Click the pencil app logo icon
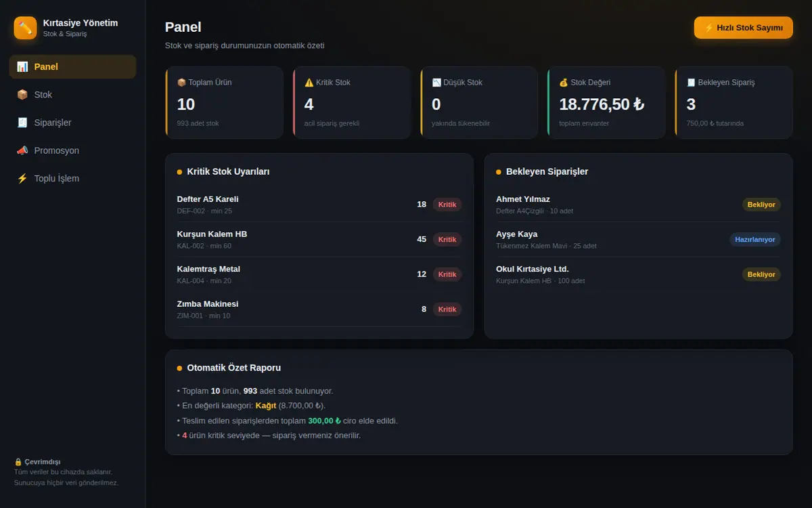The image size is (812, 508). (x=25, y=28)
